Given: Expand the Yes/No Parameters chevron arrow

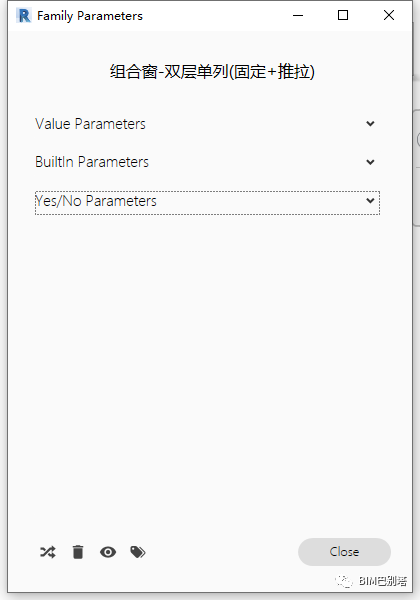Looking at the screenshot, I should tap(370, 201).
